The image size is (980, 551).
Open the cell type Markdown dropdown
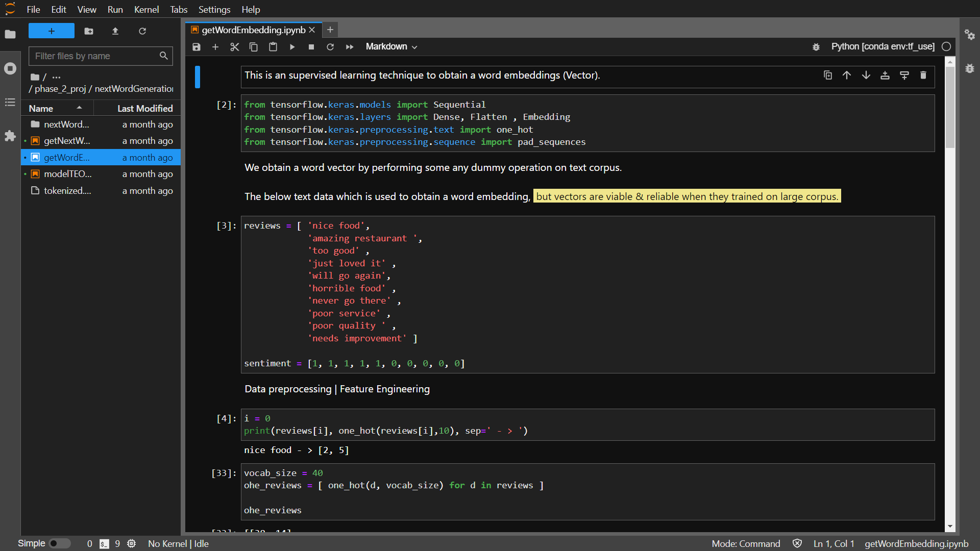click(391, 46)
